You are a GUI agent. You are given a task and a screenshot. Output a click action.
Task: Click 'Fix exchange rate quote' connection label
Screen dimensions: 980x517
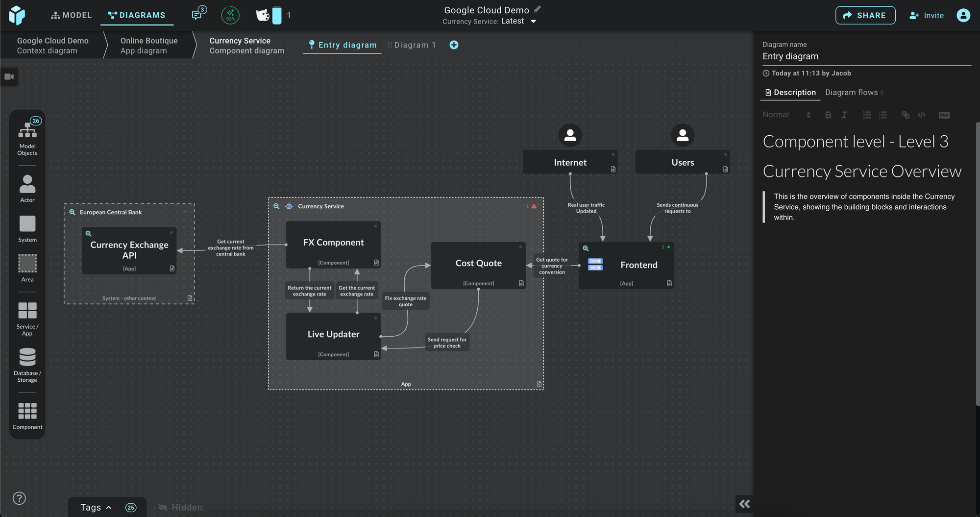[406, 301]
